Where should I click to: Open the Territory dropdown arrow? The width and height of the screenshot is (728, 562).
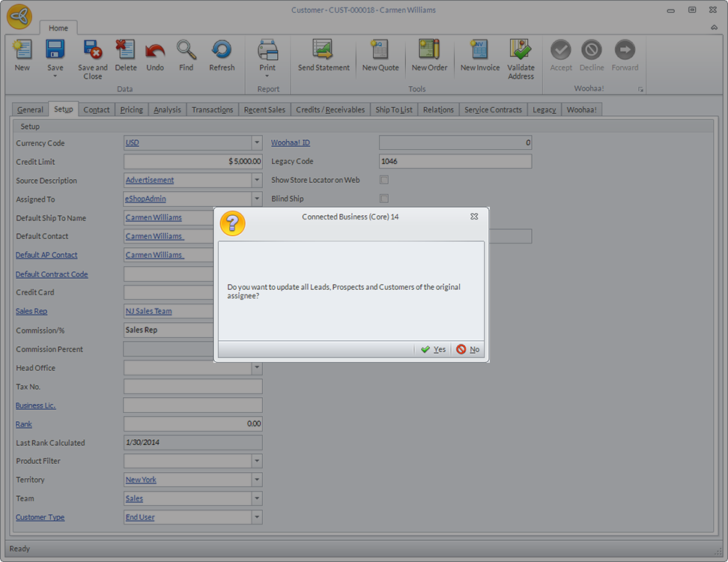click(257, 480)
